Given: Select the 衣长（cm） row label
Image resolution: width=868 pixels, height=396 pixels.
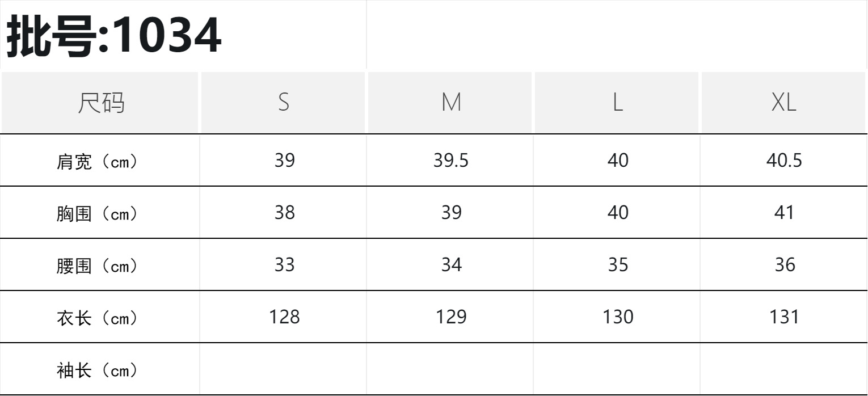Looking at the screenshot, I should 98,318.
